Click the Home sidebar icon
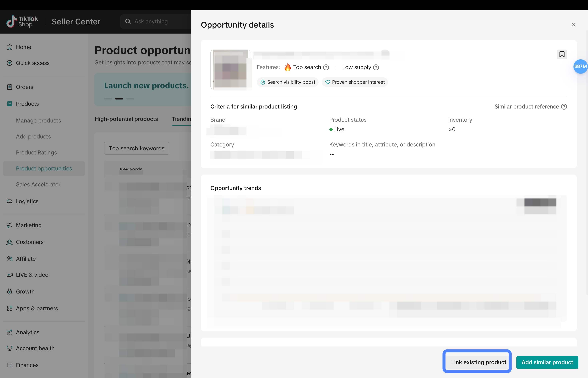 tap(10, 47)
